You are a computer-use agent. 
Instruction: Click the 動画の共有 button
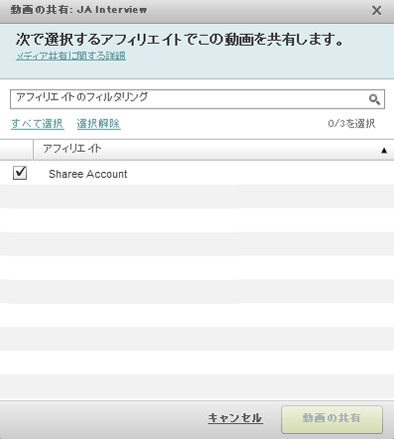(x=332, y=419)
